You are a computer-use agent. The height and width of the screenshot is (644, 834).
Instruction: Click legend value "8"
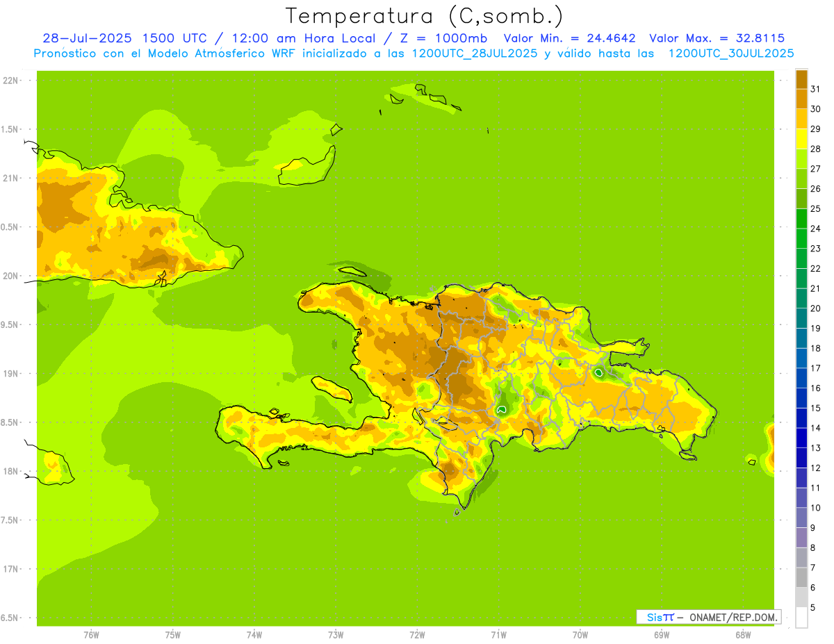click(x=812, y=547)
